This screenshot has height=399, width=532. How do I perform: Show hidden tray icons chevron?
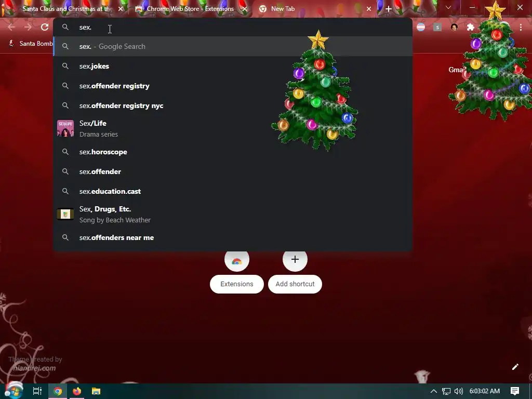click(x=434, y=391)
